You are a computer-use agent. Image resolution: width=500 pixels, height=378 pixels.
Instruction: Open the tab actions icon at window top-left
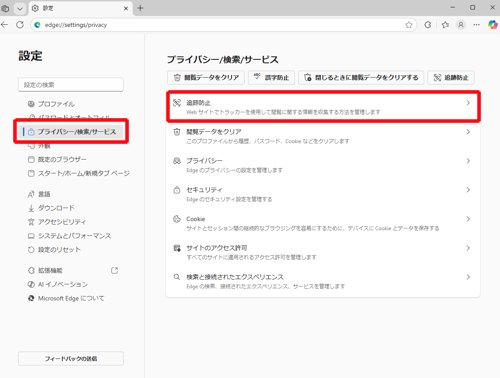coord(5,8)
